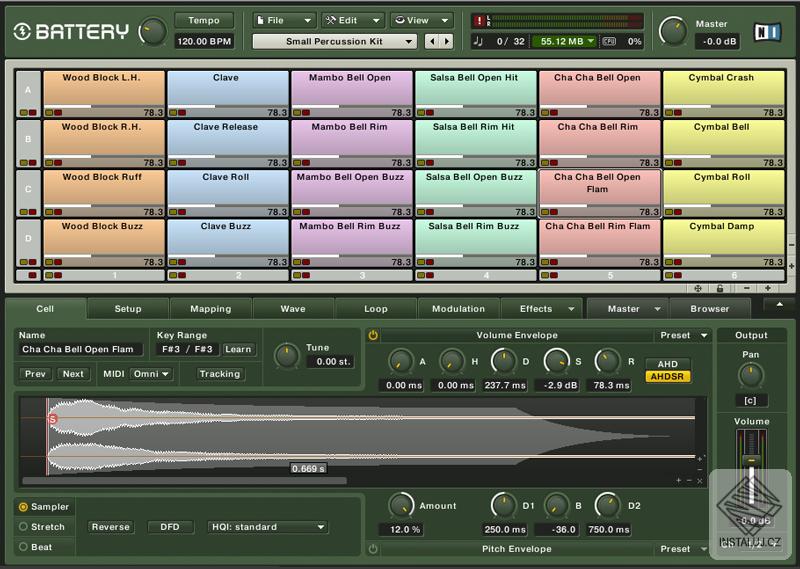Adjust the Release (R) envelope knob

pos(608,361)
